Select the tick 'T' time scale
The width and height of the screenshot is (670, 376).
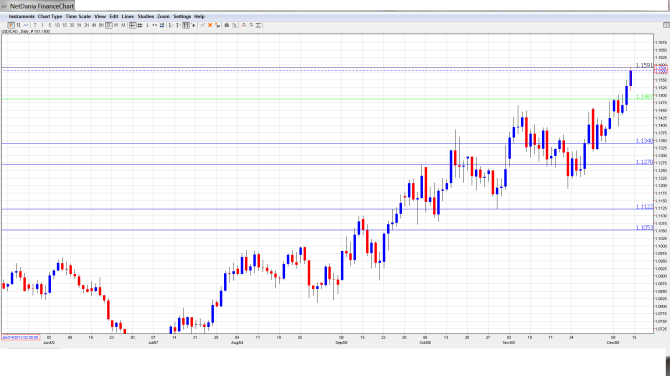[35, 25]
